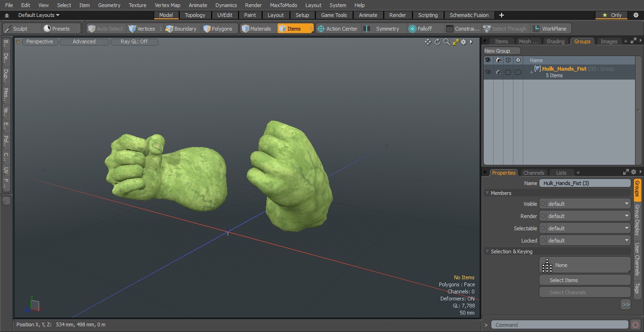Viewport: 644px width, 332px height.
Task: Open the Selectable default dropdown
Action: coord(588,228)
